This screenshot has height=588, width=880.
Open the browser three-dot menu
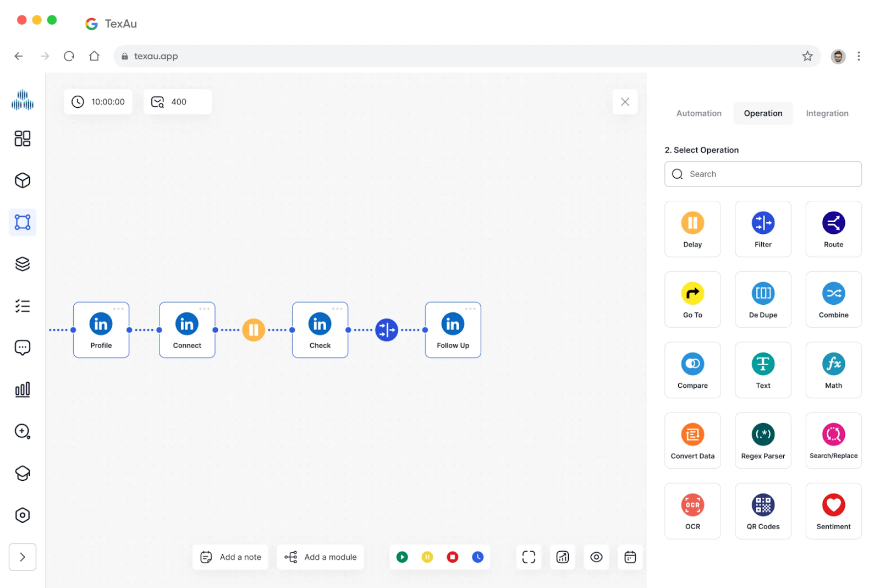[x=859, y=56]
